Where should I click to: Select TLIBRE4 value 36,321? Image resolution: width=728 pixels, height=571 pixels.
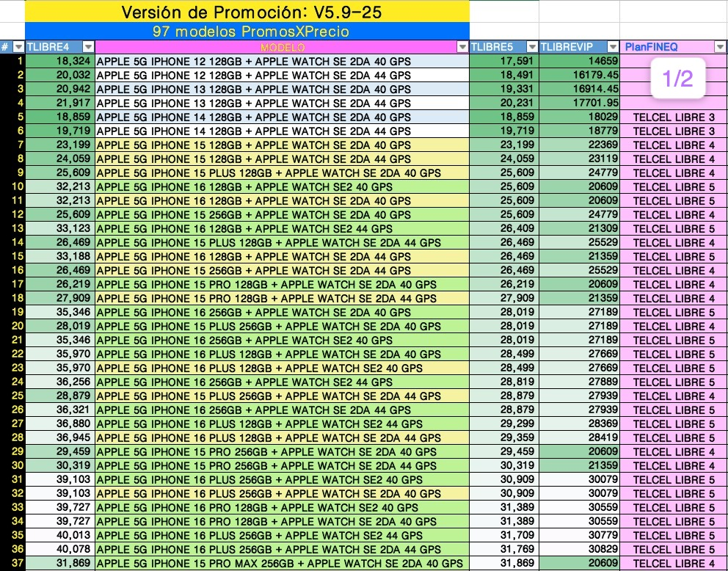pyautogui.click(x=60, y=410)
